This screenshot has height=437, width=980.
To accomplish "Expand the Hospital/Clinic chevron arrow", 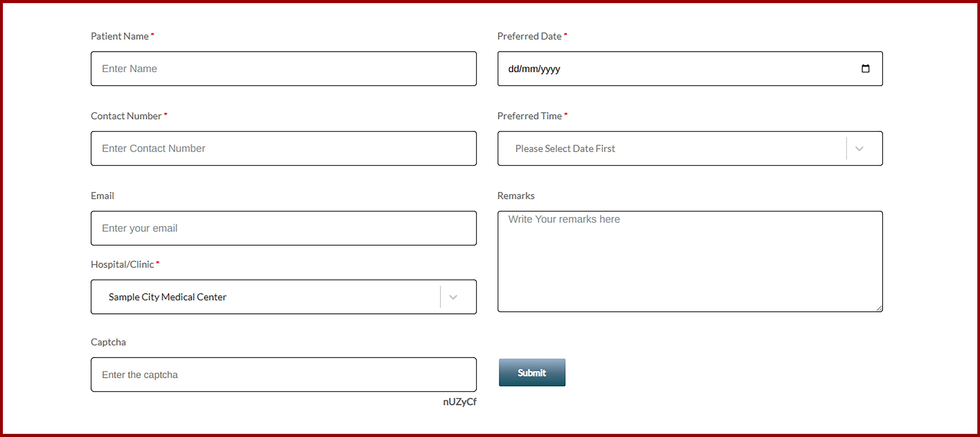I will (453, 297).
